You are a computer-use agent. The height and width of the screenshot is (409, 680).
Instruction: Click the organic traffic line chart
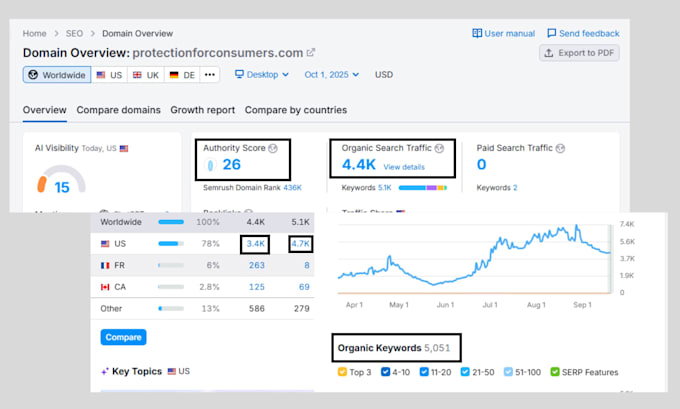pyautogui.click(x=474, y=259)
